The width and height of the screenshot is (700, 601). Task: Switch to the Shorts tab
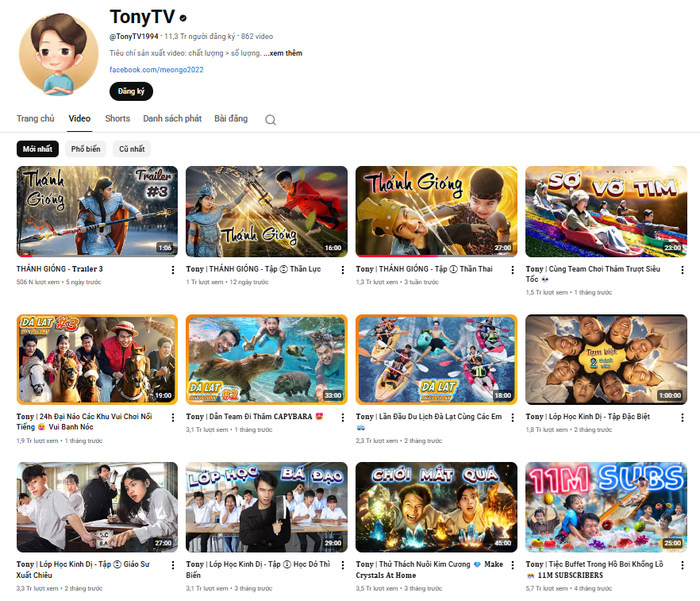tap(117, 119)
